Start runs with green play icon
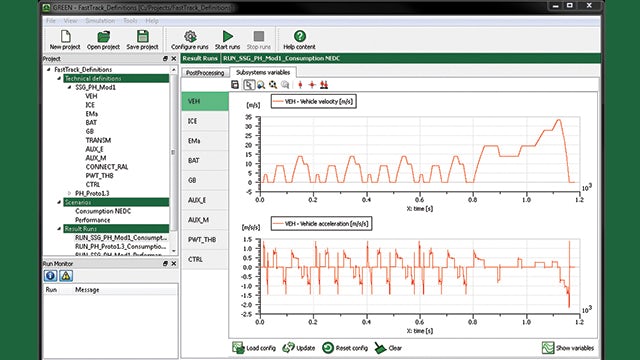Screen dimensions: 640x360 tap(227, 36)
